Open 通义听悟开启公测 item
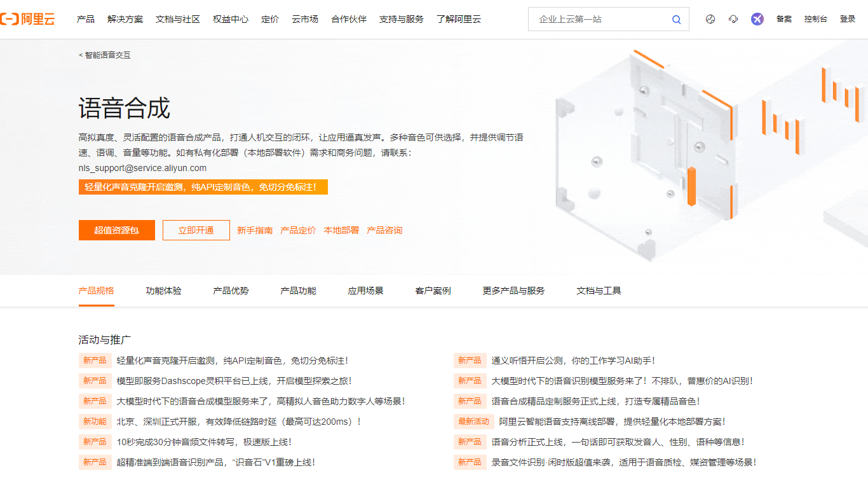This screenshot has height=496, width=868. 573,361
